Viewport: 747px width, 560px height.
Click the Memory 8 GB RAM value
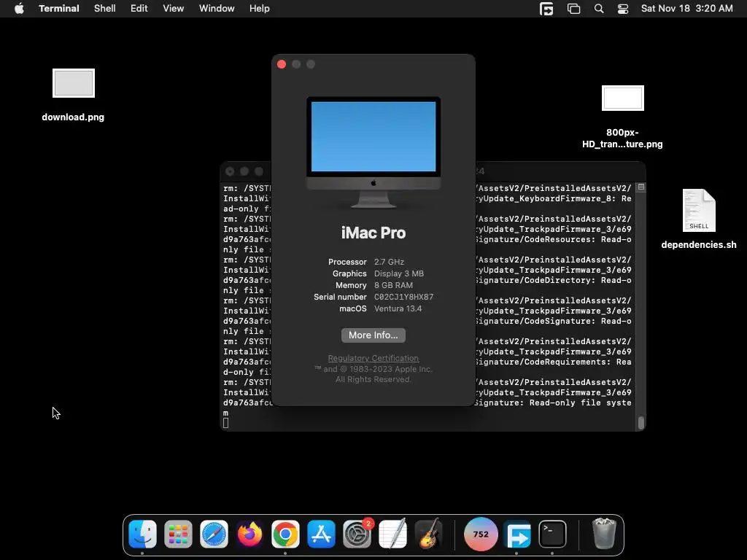tap(393, 285)
